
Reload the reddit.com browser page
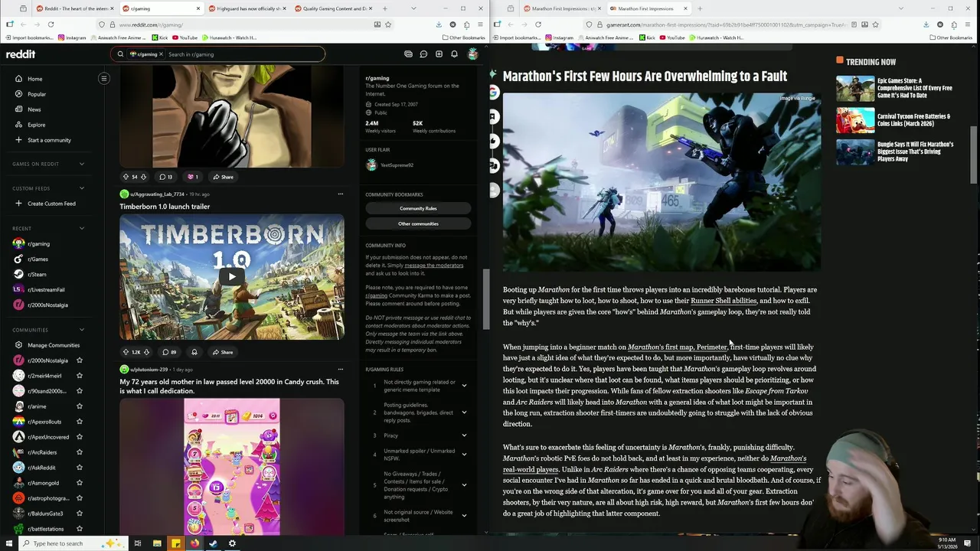(x=51, y=24)
